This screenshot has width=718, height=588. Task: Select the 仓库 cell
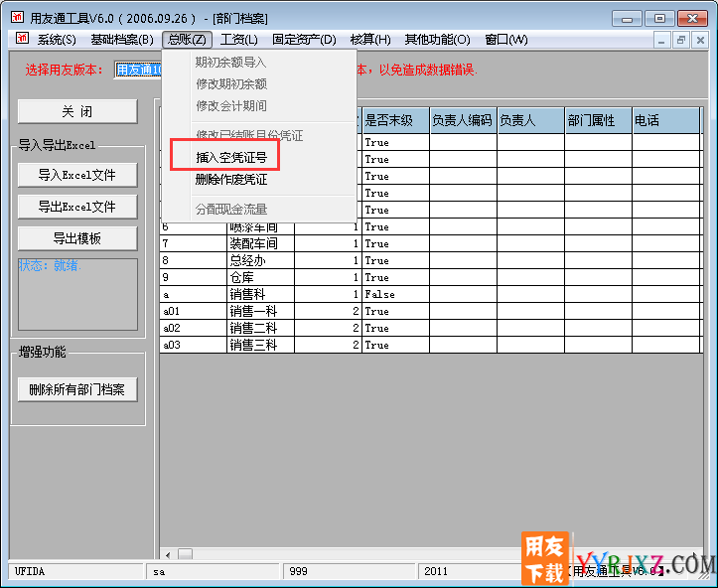(x=260, y=277)
